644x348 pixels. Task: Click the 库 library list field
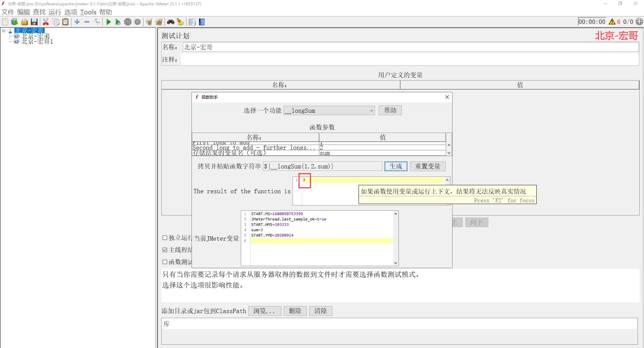(x=399, y=324)
